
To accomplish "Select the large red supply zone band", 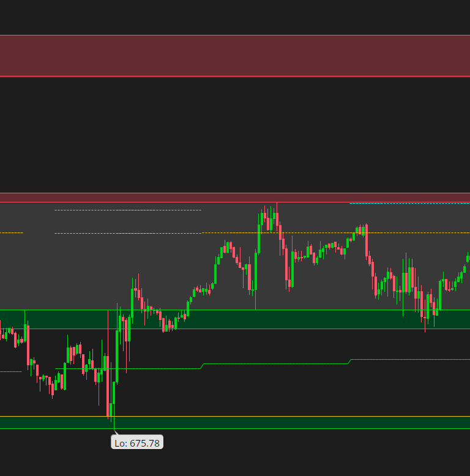I will [235, 56].
